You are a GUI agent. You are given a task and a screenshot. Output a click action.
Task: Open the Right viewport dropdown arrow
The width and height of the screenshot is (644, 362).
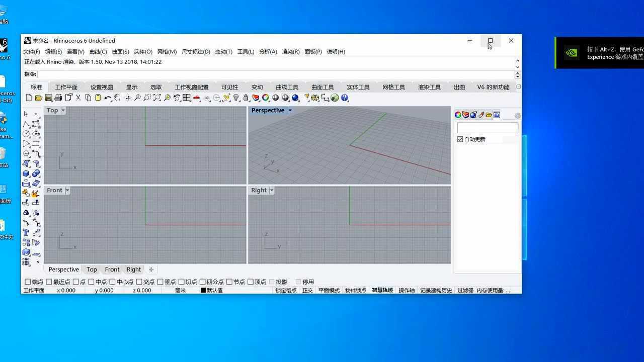272,191
